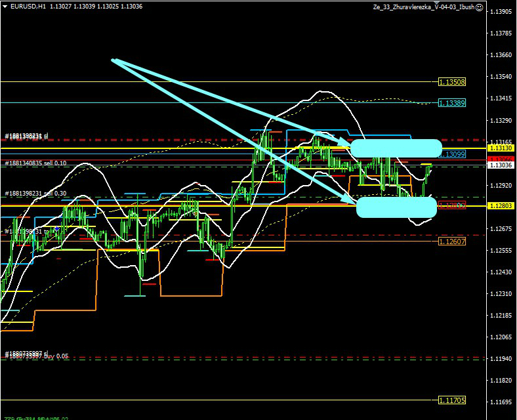
Task: Click 1.13290 on the price scale
Action: point(501,120)
